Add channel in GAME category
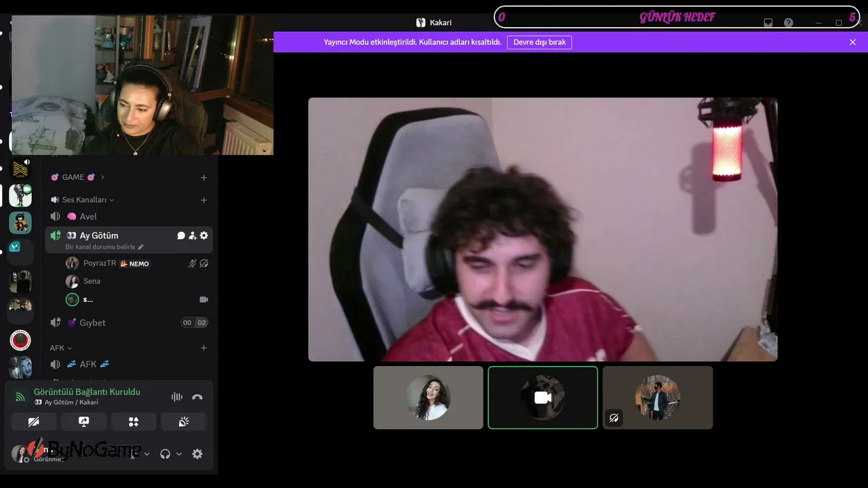The height and width of the screenshot is (488, 868). 203,178
